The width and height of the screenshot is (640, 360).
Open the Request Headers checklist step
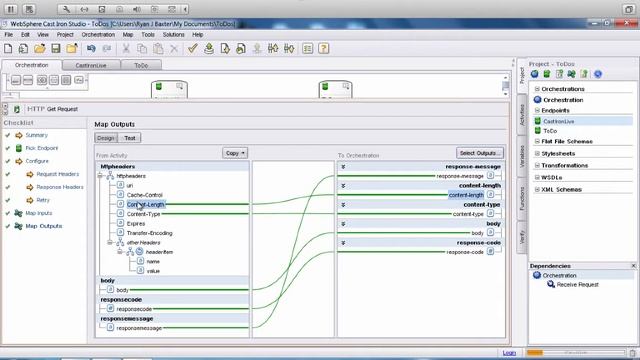[x=58, y=174]
